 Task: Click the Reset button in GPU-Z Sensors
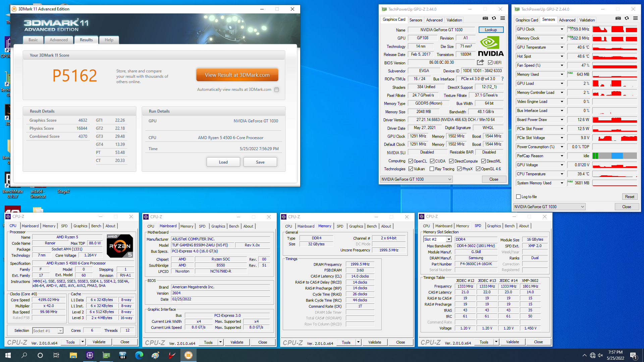point(630,197)
